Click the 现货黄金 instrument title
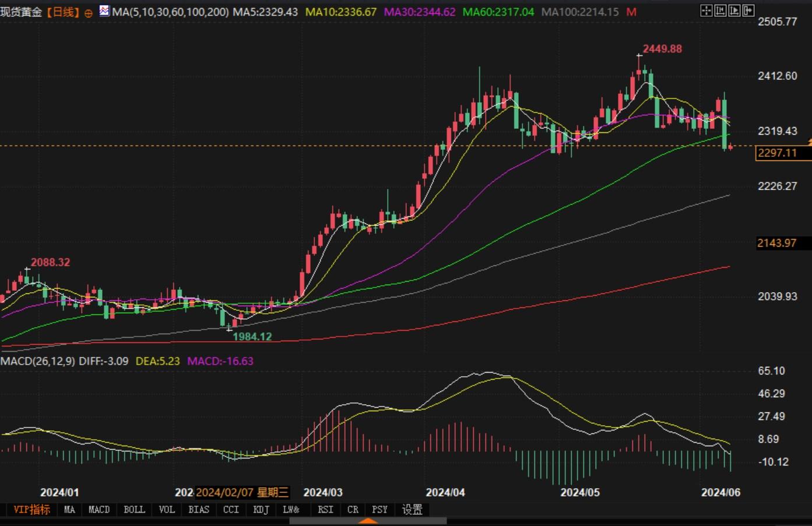The image size is (812, 526). click(22, 12)
